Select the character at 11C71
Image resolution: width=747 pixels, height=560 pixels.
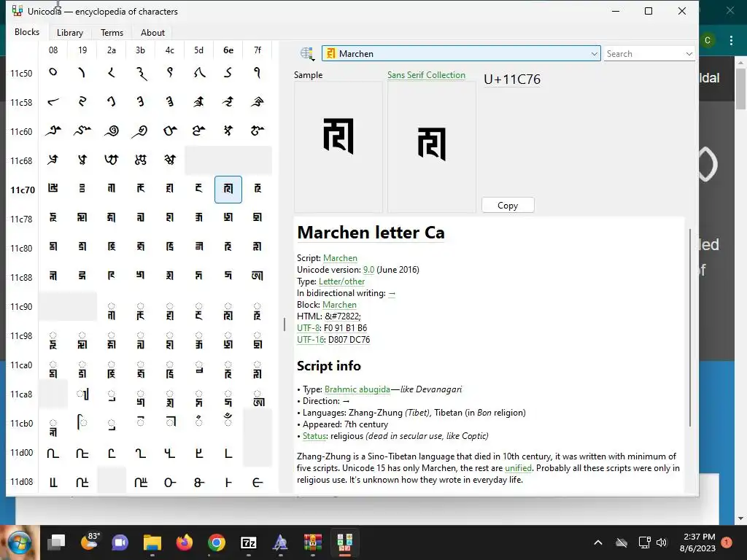pyautogui.click(x=82, y=189)
